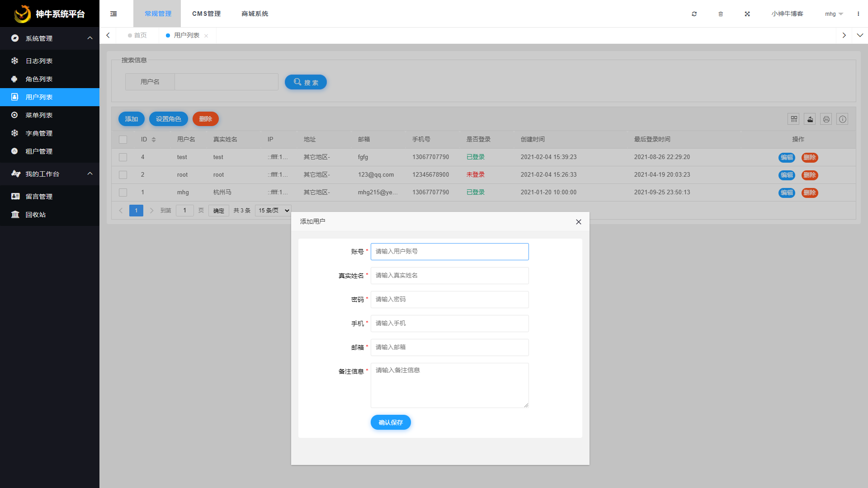Check the checkbox for user root

pyautogui.click(x=123, y=175)
